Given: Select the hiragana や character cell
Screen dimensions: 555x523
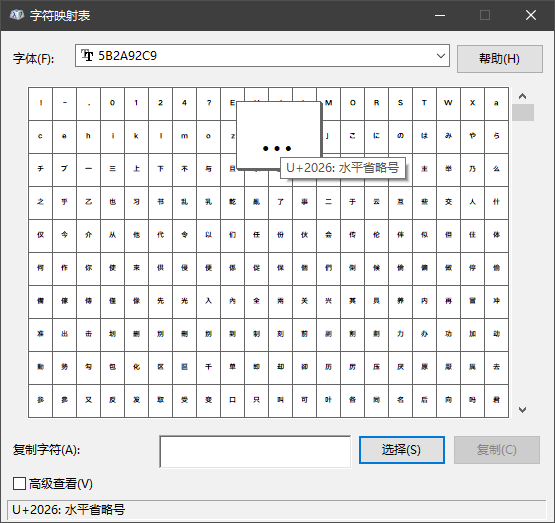Looking at the screenshot, I should coord(473,137).
